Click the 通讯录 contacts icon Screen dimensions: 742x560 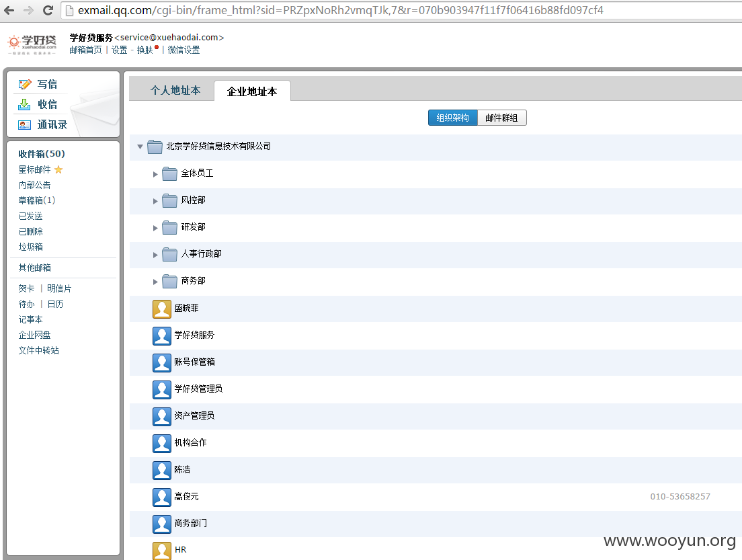coord(24,125)
